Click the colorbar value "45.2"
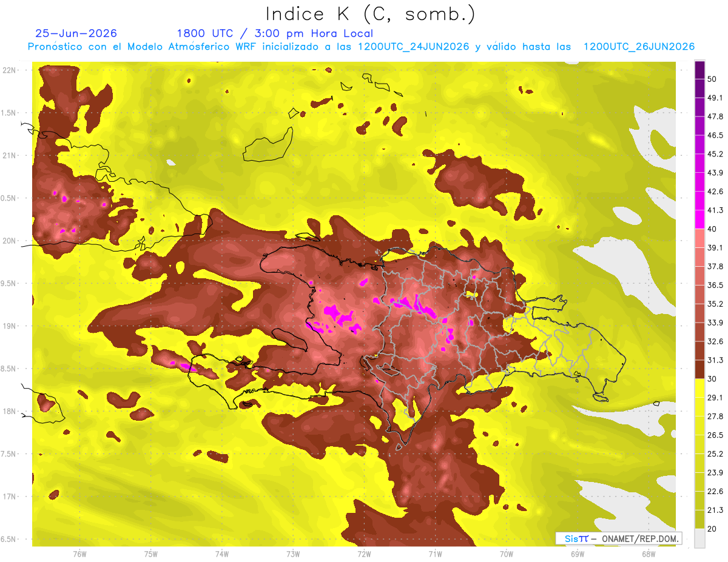The height and width of the screenshot is (562, 728). point(715,154)
